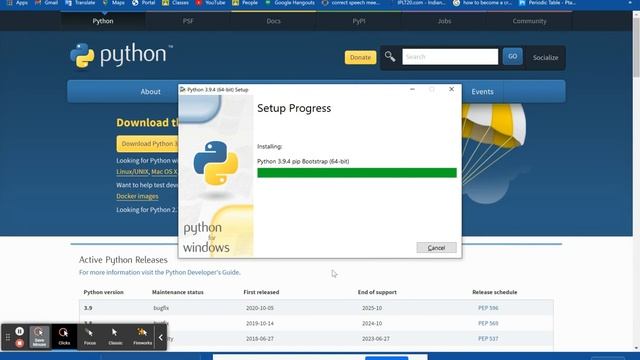Switch to the Jobs top tab
640x360 pixels.
444,21
